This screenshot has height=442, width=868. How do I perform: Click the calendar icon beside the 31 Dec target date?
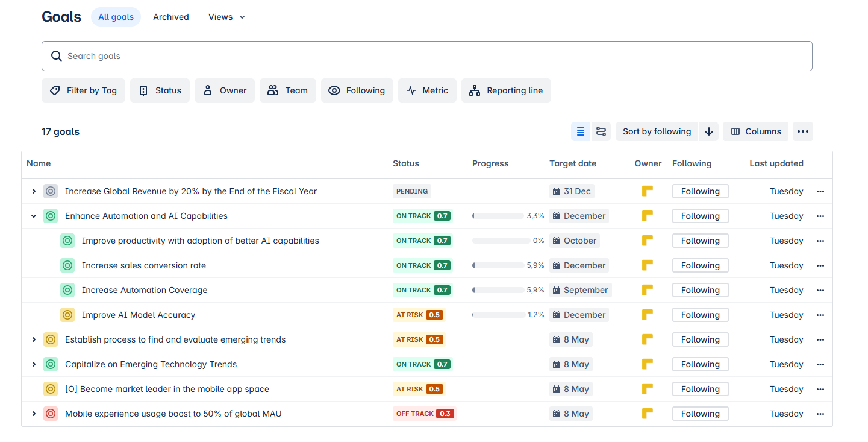point(558,191)
